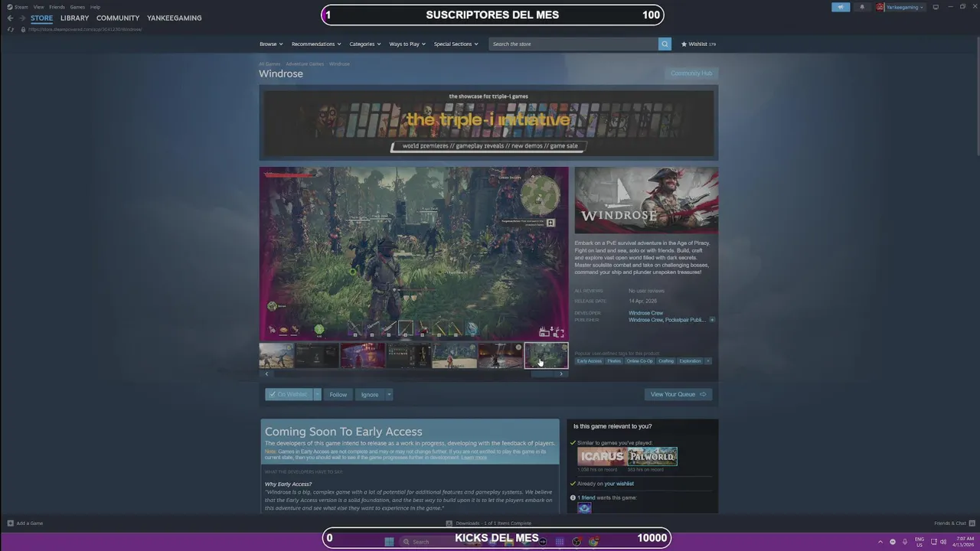The width and height of the screenshot is (980, 551).
Task: Switch to Big Picture mode monitor icon
Action: (x=936, y=7)
